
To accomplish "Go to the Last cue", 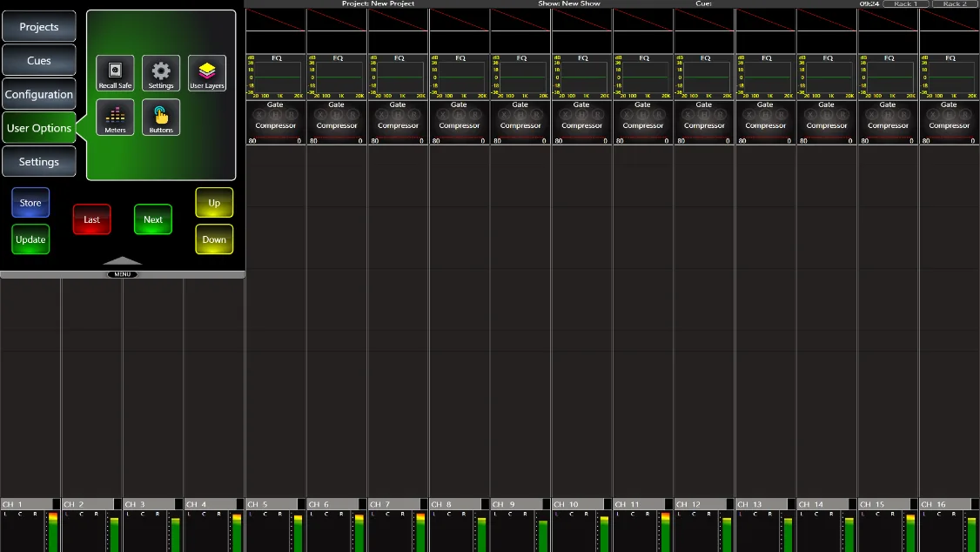I will tap(92, 219).
